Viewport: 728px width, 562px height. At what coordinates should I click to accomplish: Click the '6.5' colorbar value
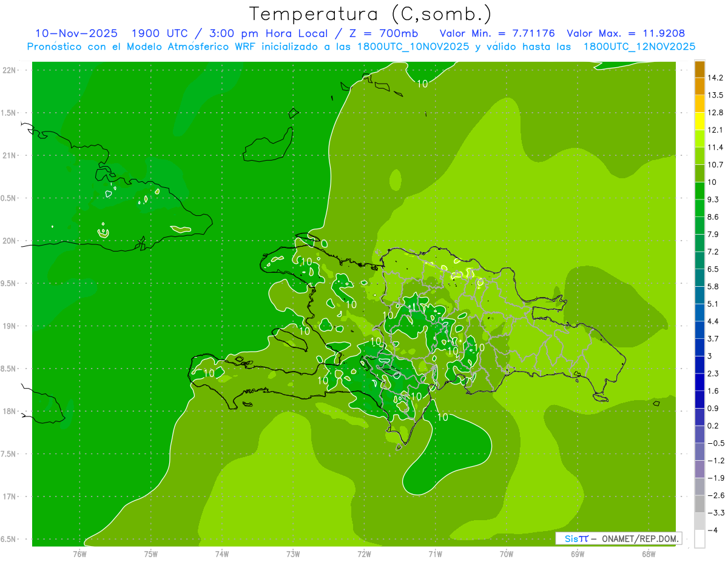point(713,269)
